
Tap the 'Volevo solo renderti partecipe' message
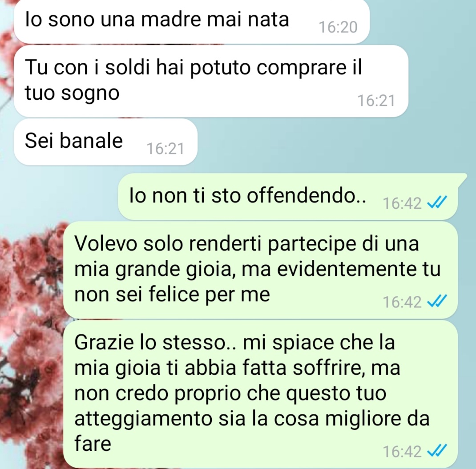point(260,270)
